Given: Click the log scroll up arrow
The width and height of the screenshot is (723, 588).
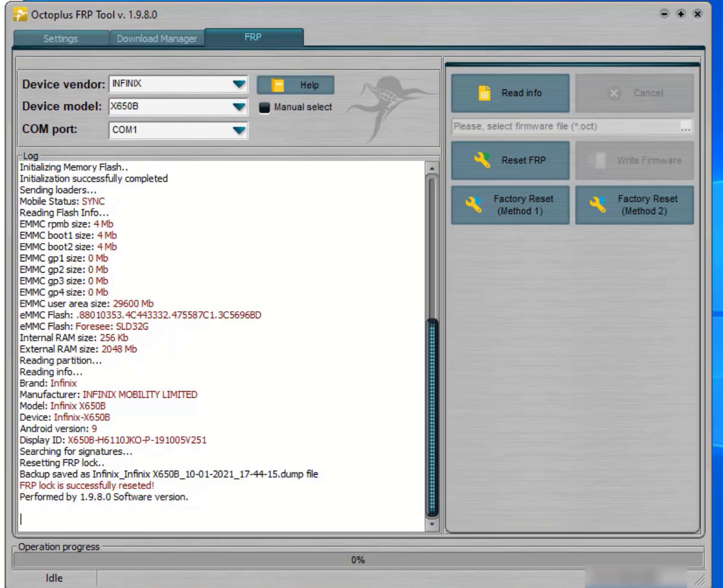Looking at the screenshot, I should 432,169.
